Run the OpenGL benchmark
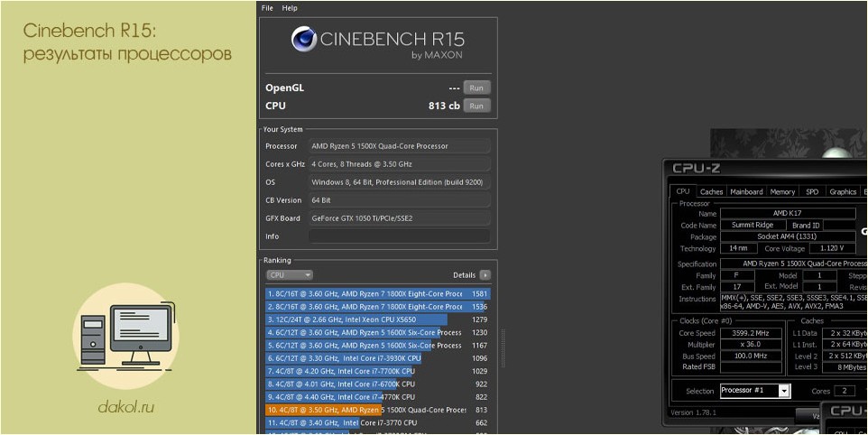The width and height of the screenshot is (868, 435). (x=476, y=88)
